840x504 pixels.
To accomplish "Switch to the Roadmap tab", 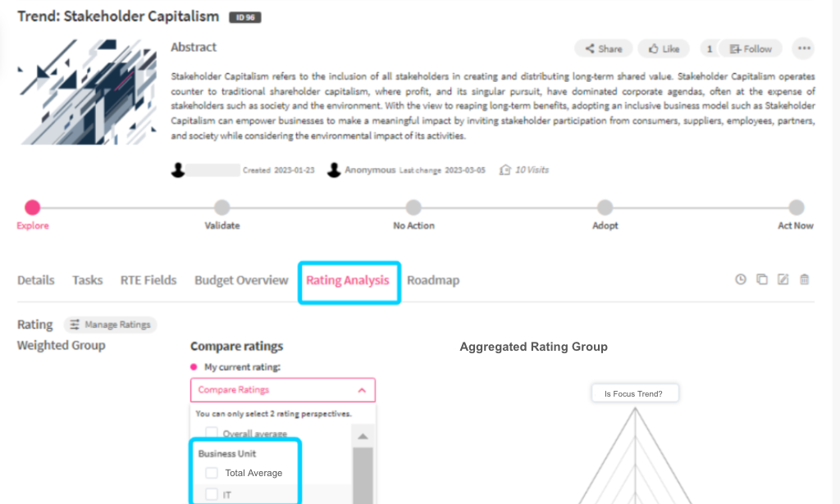I will pyautogui.click(x=433, y=280).
